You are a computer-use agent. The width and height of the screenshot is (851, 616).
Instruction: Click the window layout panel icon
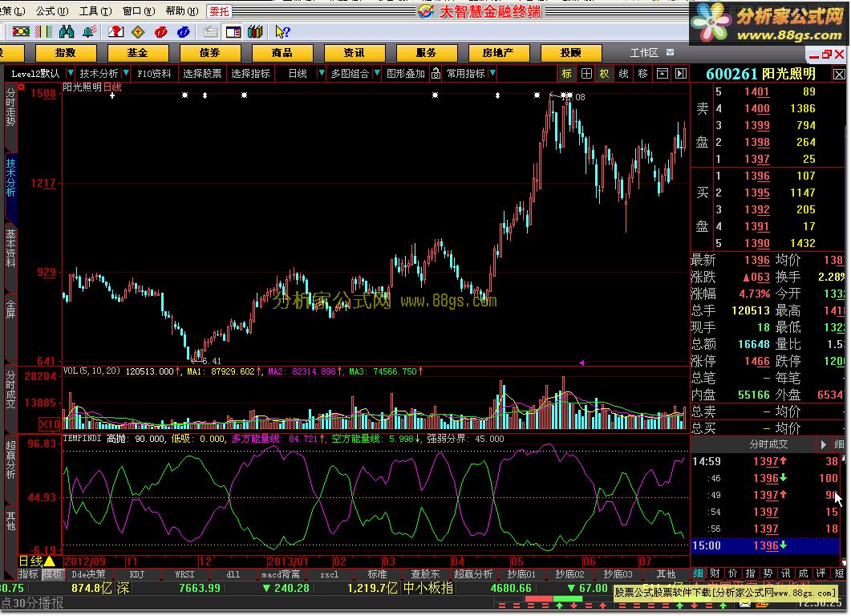point(233,32)
